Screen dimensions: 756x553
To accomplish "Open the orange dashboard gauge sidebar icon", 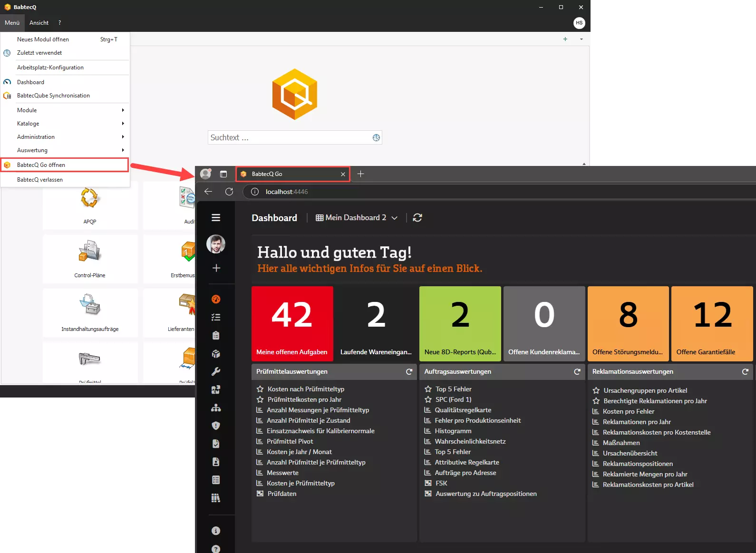I will [x=216, y=299].
